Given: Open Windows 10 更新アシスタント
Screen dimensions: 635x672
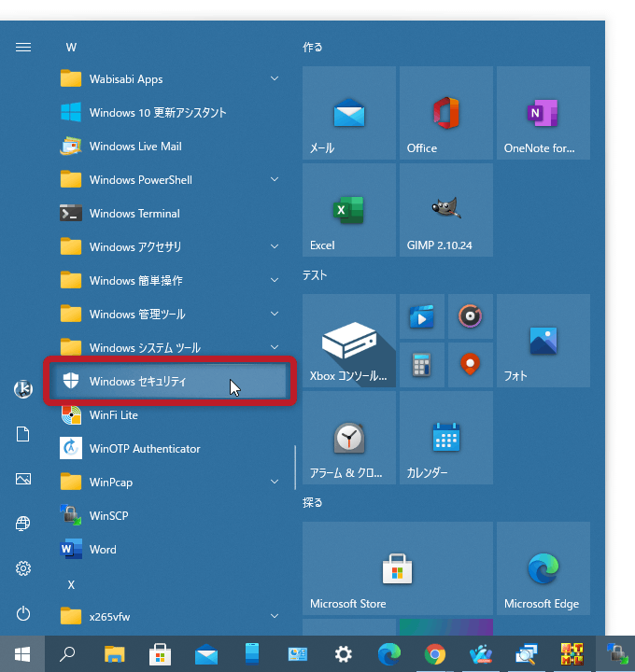Looking at the screenshot, I should (168, 113).
